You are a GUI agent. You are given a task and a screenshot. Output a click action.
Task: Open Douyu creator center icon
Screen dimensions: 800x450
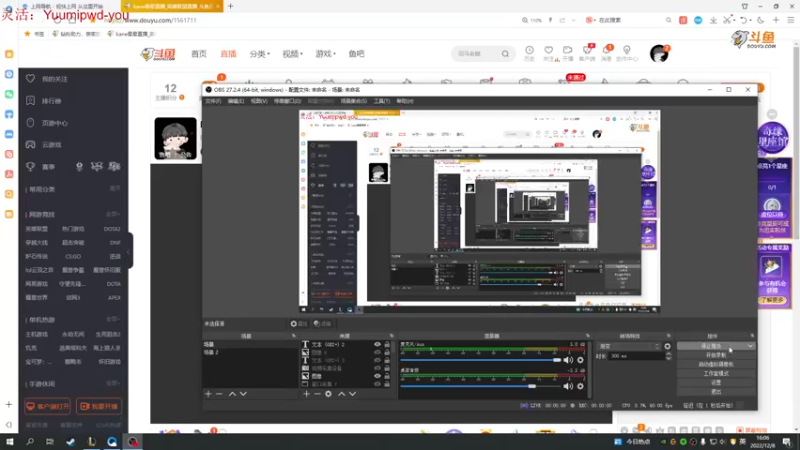pyautogui.click(x=627, y=53)
